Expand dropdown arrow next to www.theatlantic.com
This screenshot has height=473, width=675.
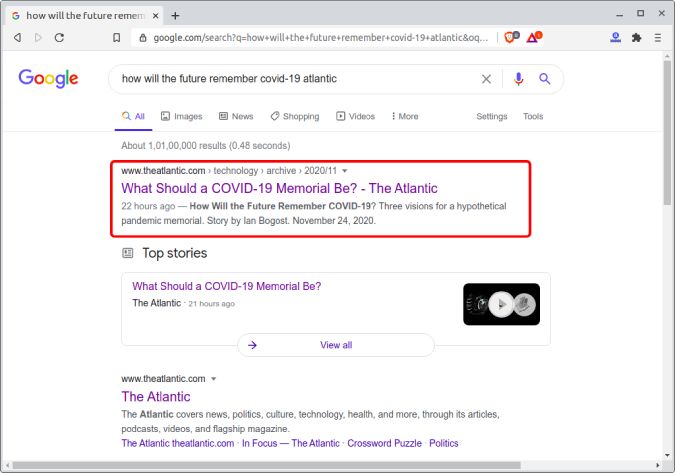[x=214, y=379]
